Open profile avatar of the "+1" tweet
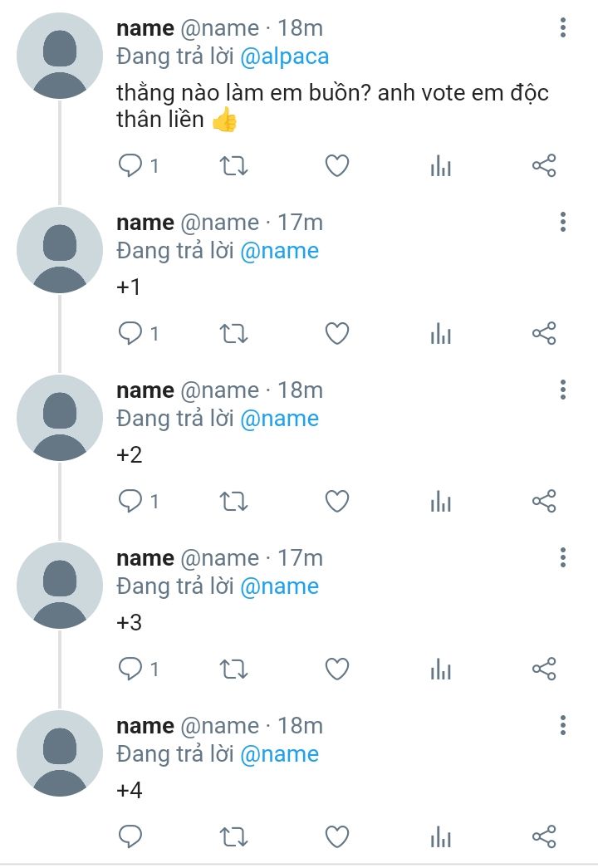Image resolution: width=598 pixels, height=868 pixels. 60,250
